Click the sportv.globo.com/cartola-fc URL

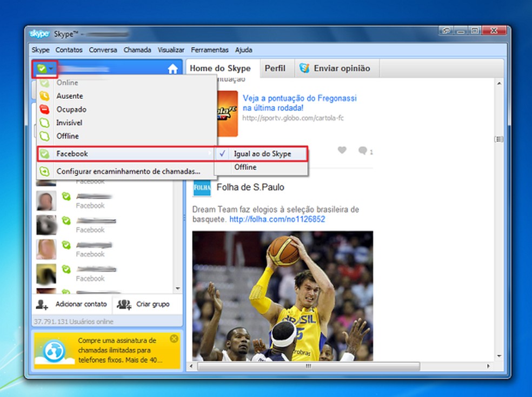pos(293,118)
